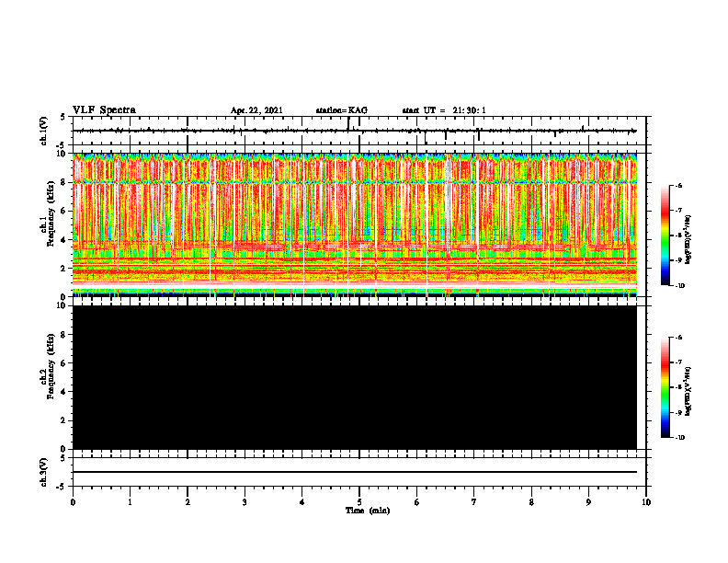This screenshot has width=728, height=563.
Task: Click the large spike near 5 minutes in ch.1(V)
Action: point(348,124)
